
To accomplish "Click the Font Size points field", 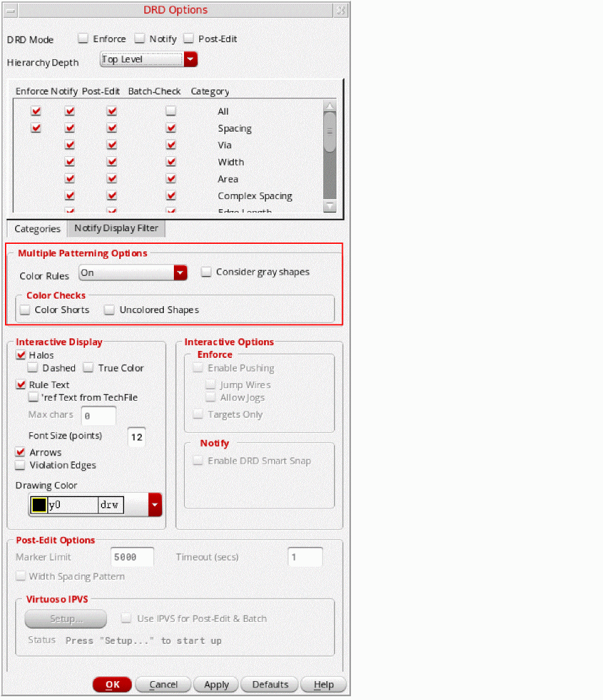I will click(x=137, y=437).
